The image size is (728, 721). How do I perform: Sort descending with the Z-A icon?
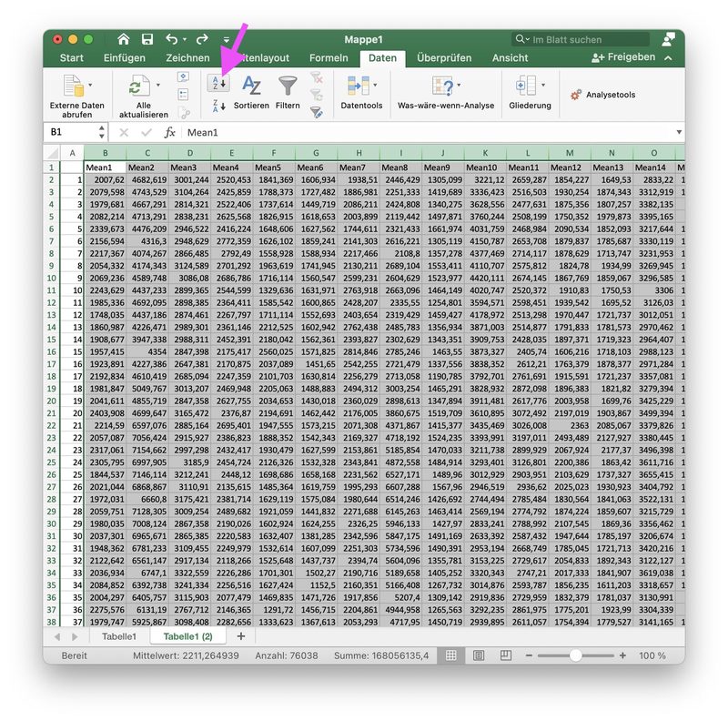tap(218, 106)
